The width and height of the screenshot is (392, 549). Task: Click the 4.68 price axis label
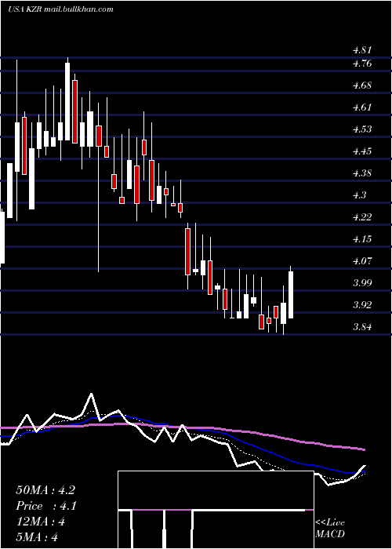362,85
